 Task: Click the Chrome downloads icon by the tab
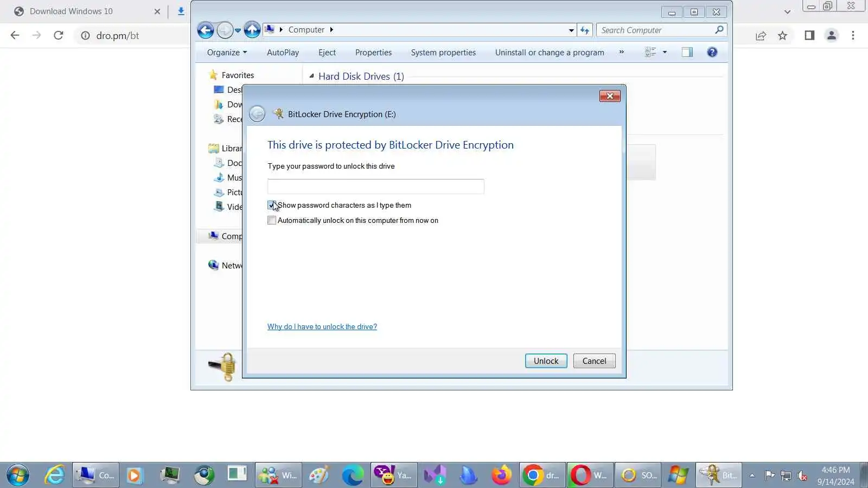tap(181, 11)
